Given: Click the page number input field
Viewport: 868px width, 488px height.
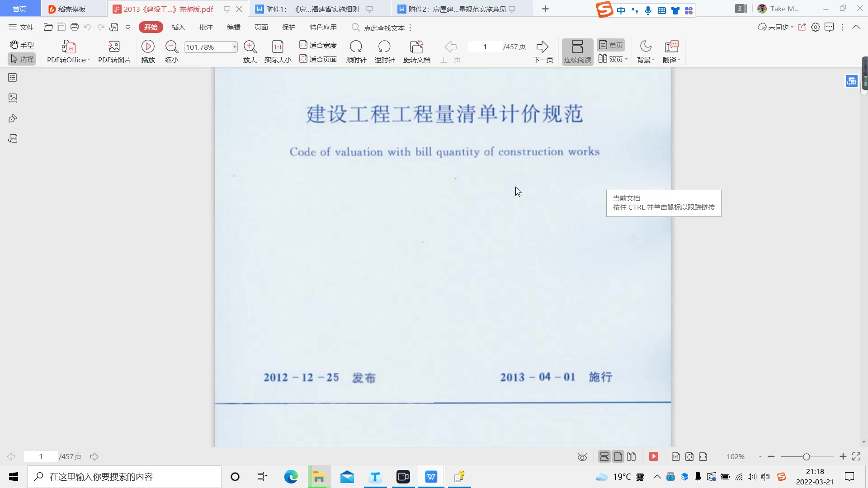Looking at the screenshot, I should click(x=484, y=47).
